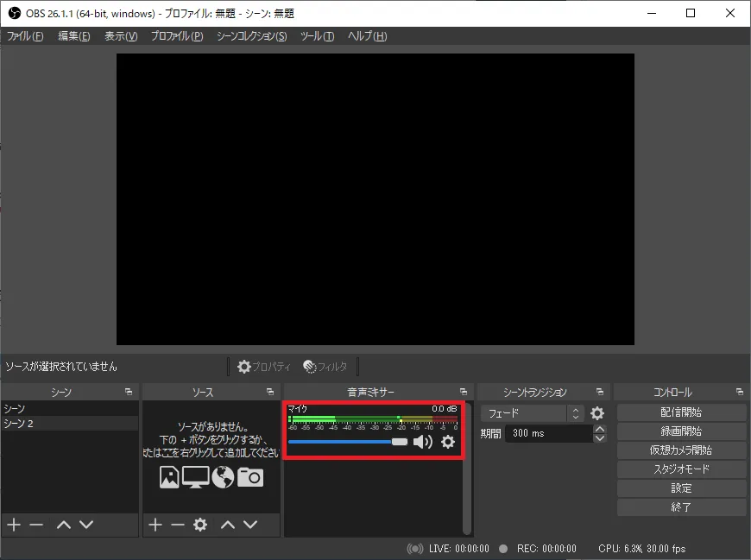Add a new source with plus icon

(155, 525)
